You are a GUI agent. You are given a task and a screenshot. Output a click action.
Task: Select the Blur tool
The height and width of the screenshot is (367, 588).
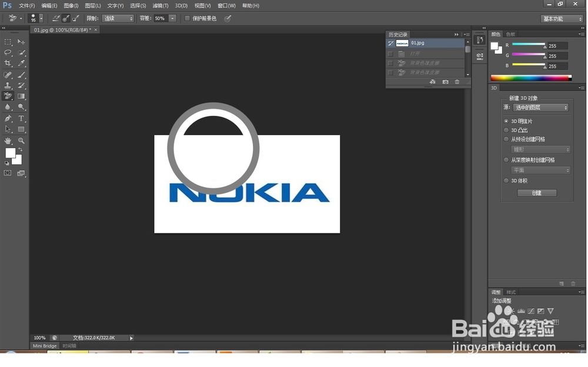(8, 107)
